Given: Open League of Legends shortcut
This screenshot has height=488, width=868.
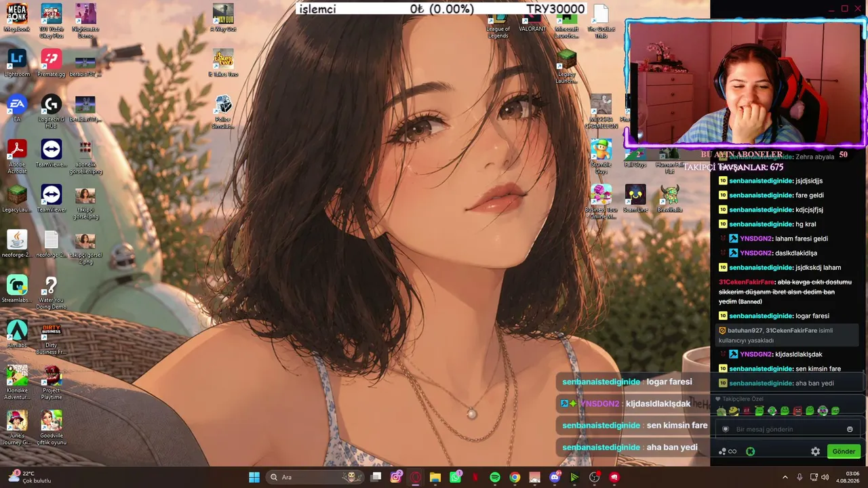Looking at the screenshot, I should pos(498,26).
